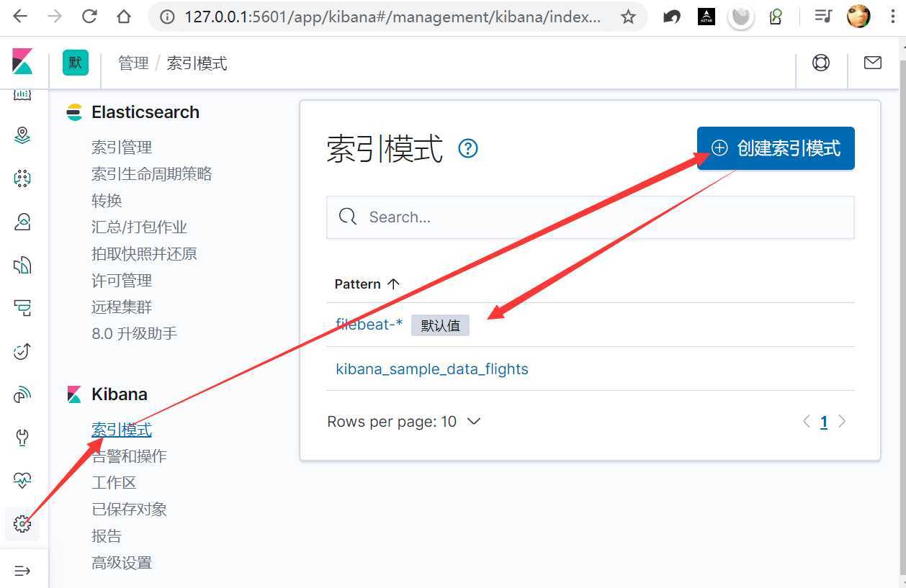Click next page chevron
This screenshot has width=906, height=588.
842,422
